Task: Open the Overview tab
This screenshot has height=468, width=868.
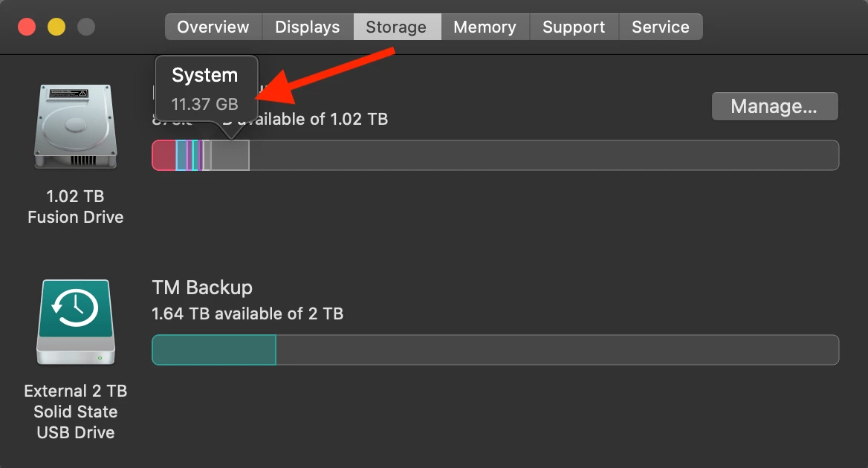Action: pyautogui.click(x=213, y=27)
